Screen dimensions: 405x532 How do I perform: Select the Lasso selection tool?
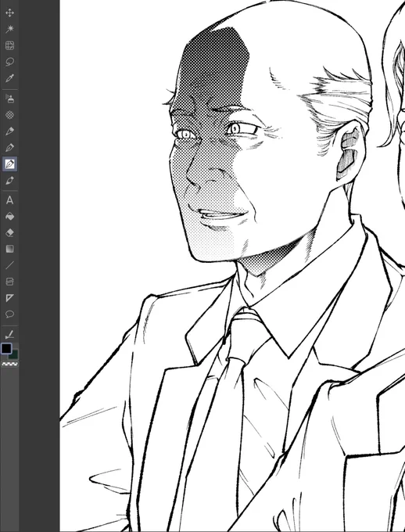coord(9,62)
